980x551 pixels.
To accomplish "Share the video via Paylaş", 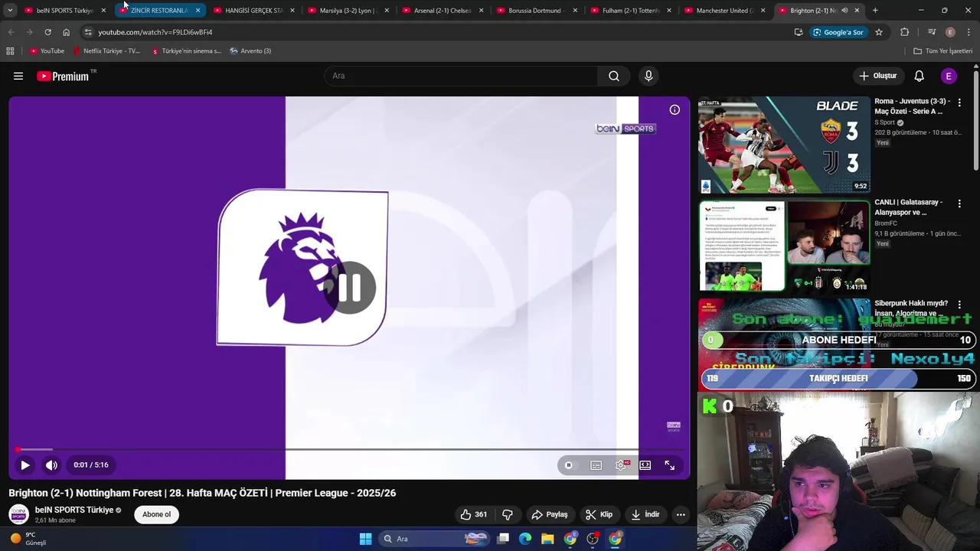I will (550, 514).
